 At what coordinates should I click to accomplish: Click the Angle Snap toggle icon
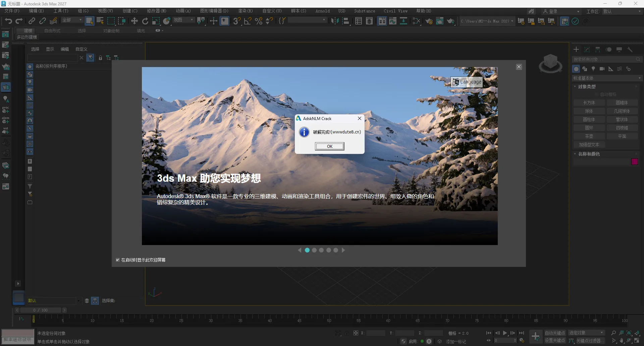(x=248, y=21)
